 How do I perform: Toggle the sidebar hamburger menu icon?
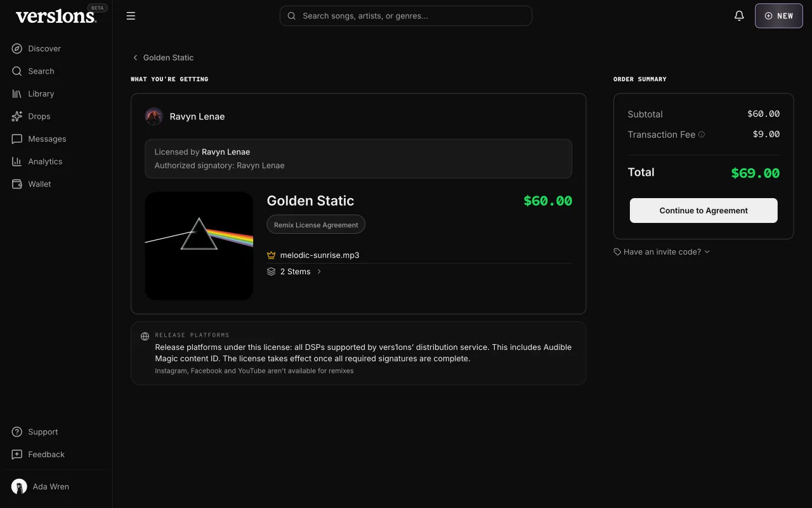[131, 16]
